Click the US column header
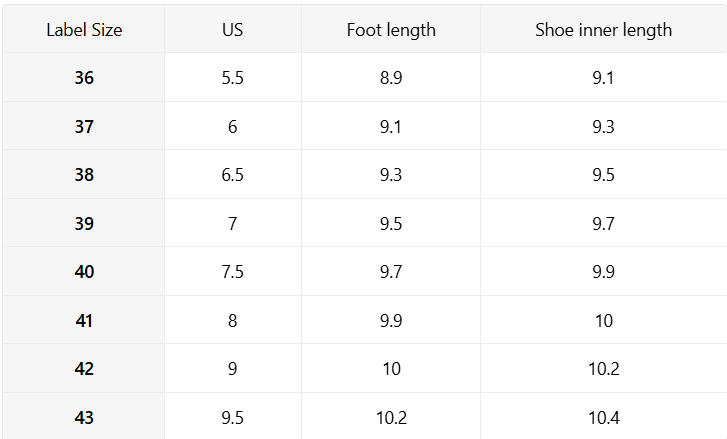The height and width of the screenshot is (439, 727). pyautogui.click(x=232, y=30)
